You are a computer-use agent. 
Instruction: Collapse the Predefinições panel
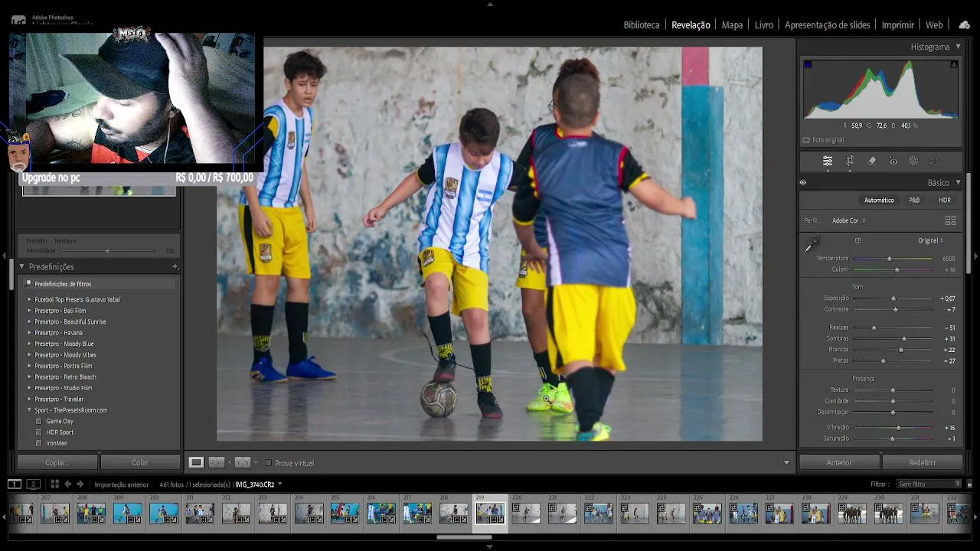22,266
